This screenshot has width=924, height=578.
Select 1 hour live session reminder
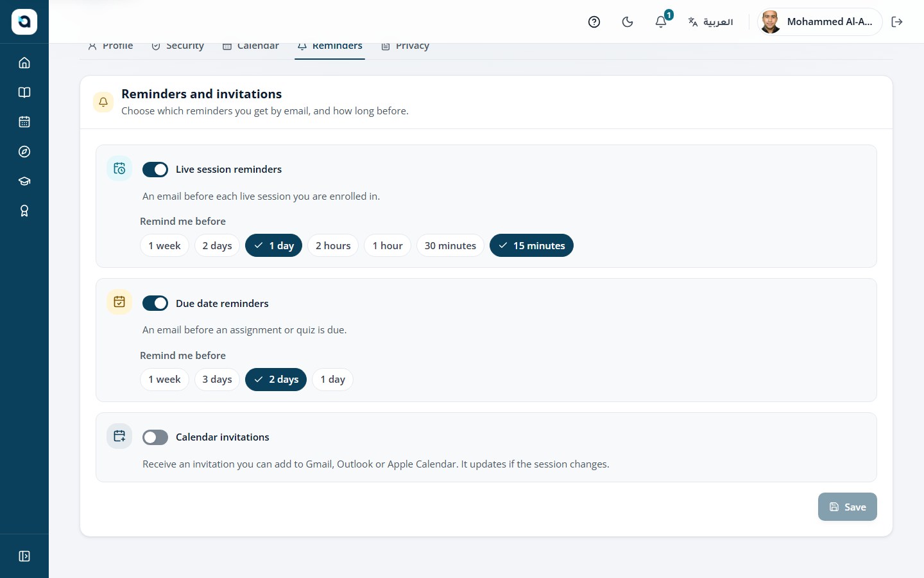[388, 245]
